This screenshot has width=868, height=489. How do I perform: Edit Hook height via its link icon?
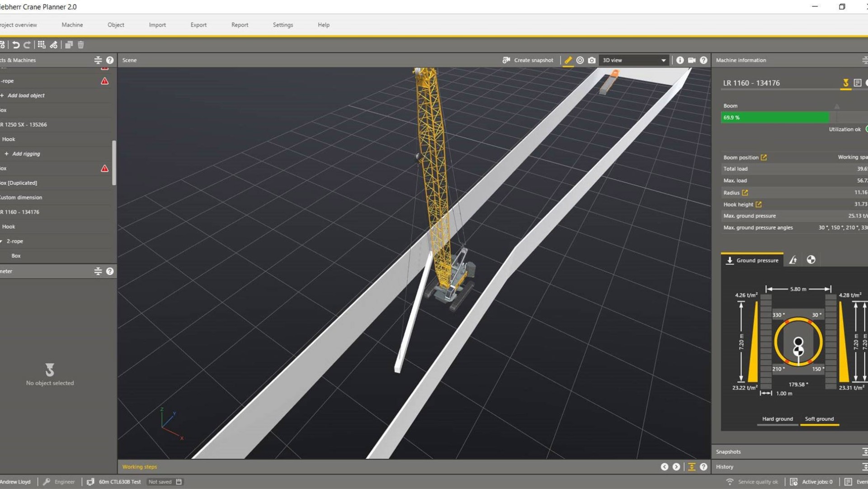click(x=759, y=204)
